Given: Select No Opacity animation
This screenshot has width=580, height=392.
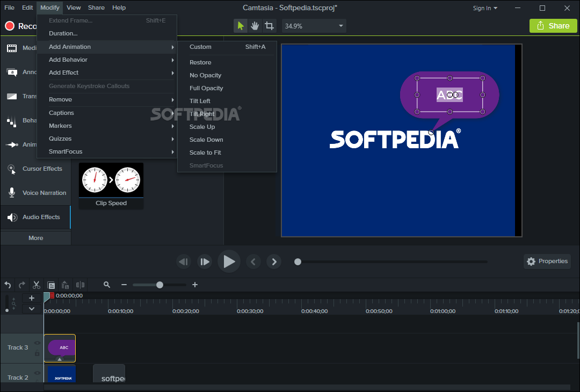Looking at the screenshot, I should click(227, 75).
